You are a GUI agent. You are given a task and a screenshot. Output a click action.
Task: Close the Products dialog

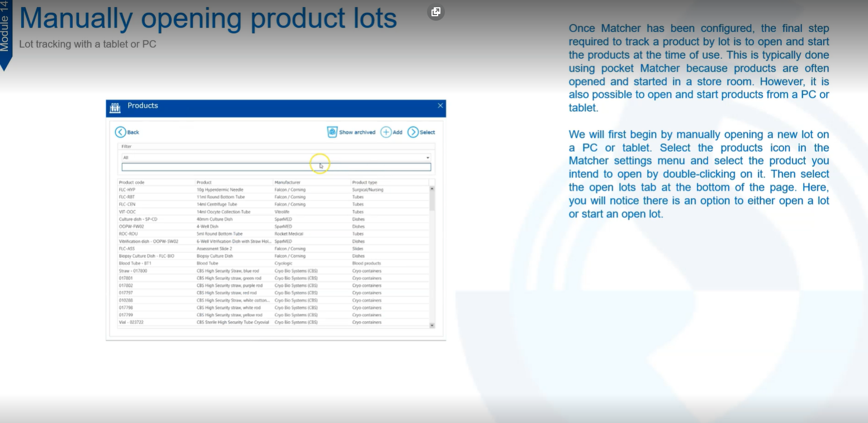click(440, 106)
